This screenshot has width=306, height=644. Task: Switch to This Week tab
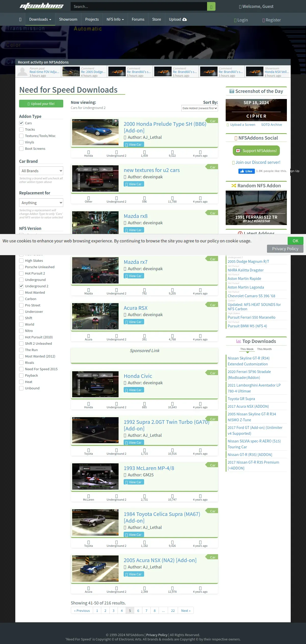(x=247, y=349)
